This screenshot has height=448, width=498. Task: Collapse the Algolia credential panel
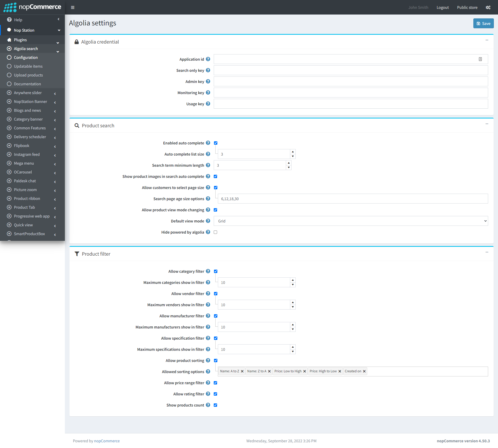(487, 40)
